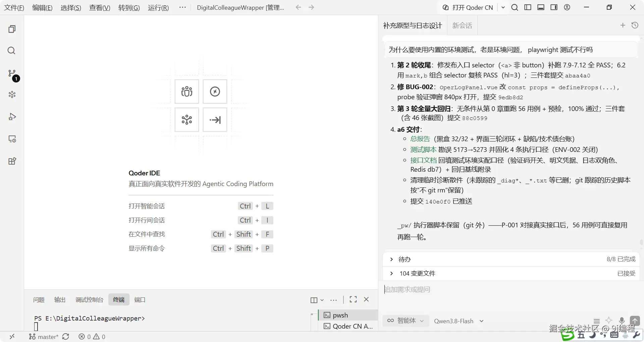This screenshot has height=342, width=644.
Task: Click the 打开 Qoder CN button
Action: 468,7
